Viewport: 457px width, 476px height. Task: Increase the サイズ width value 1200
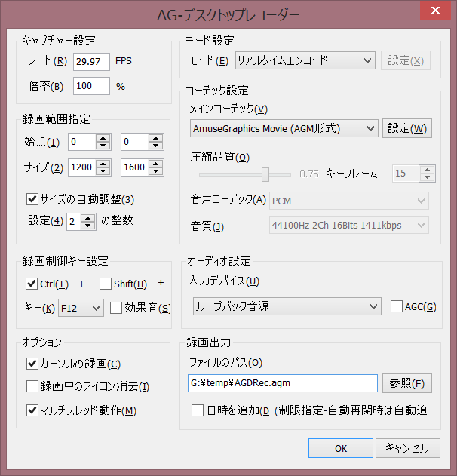click(103, 164)
